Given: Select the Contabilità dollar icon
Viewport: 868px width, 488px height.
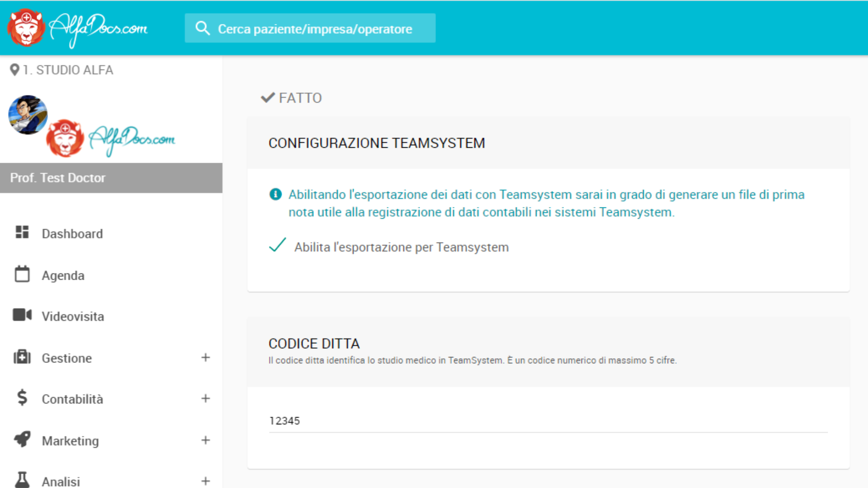Looking at the screenshot, I should (x=22, y=398).
